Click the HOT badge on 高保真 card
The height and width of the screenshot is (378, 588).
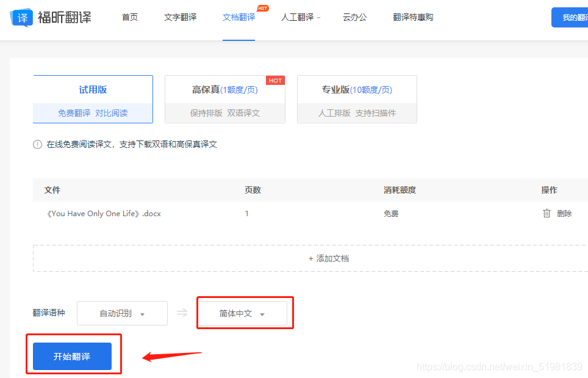(275, 81)
